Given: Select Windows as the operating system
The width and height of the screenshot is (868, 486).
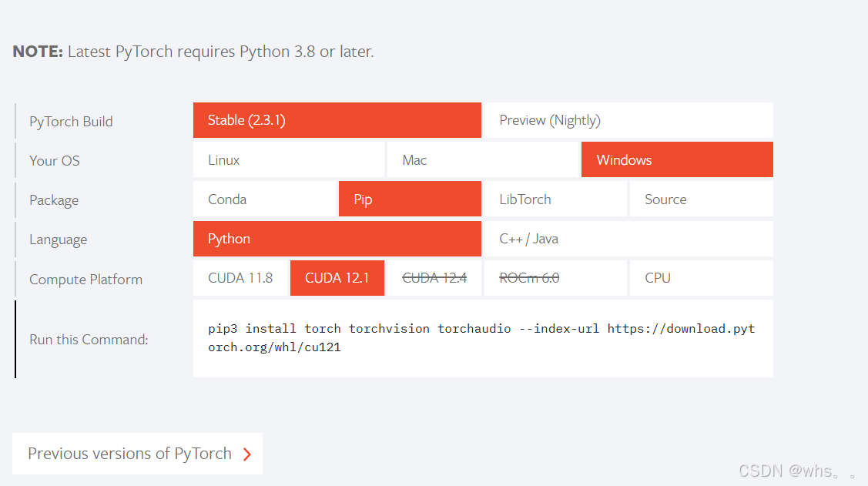Looking at the screenshot, I should (x=677, y=159).
